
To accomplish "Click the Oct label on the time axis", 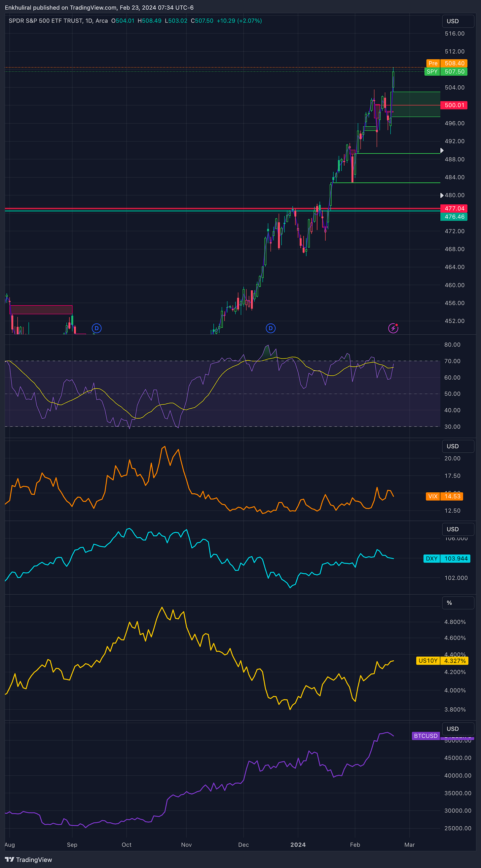I will pos(127,845).
